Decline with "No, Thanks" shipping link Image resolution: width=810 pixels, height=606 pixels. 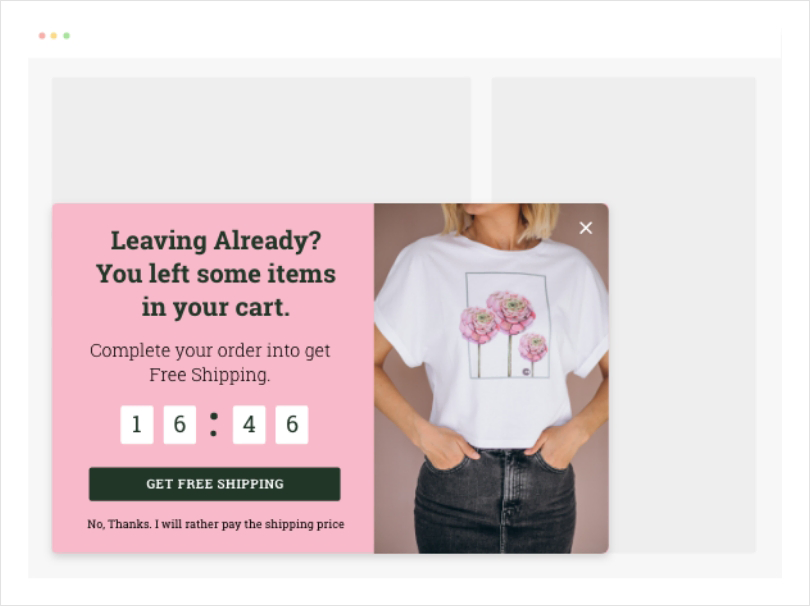(x=215, y=524)
